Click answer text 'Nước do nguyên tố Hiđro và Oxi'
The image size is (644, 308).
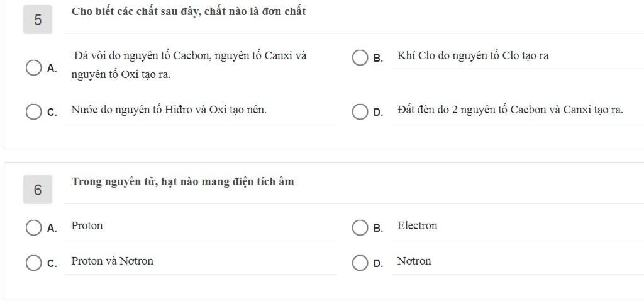169,110
